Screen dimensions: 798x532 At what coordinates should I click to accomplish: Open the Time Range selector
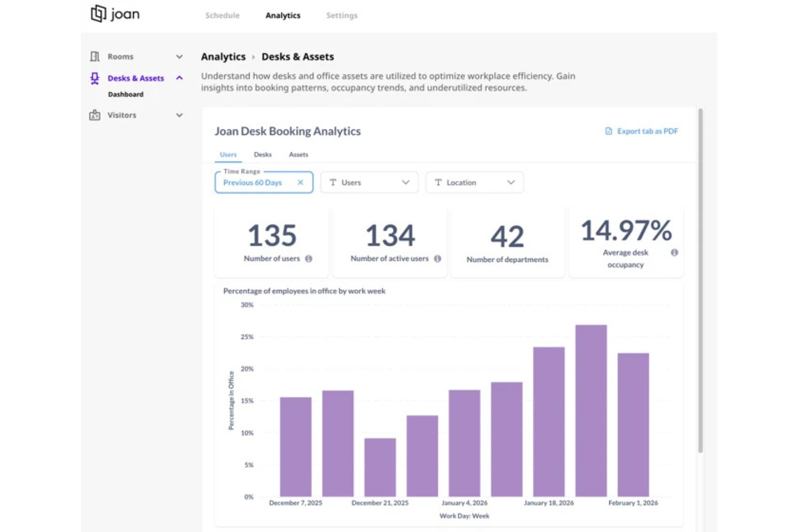click(x=264, y=182)
